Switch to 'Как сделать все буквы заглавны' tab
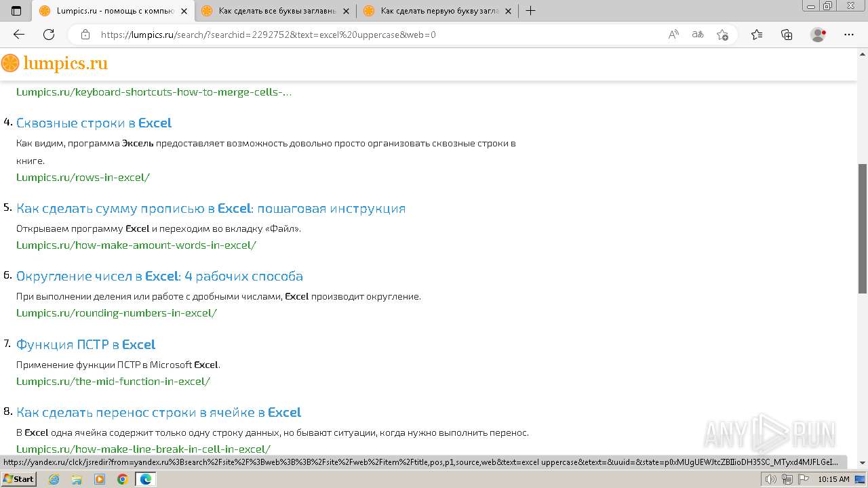 275,11
